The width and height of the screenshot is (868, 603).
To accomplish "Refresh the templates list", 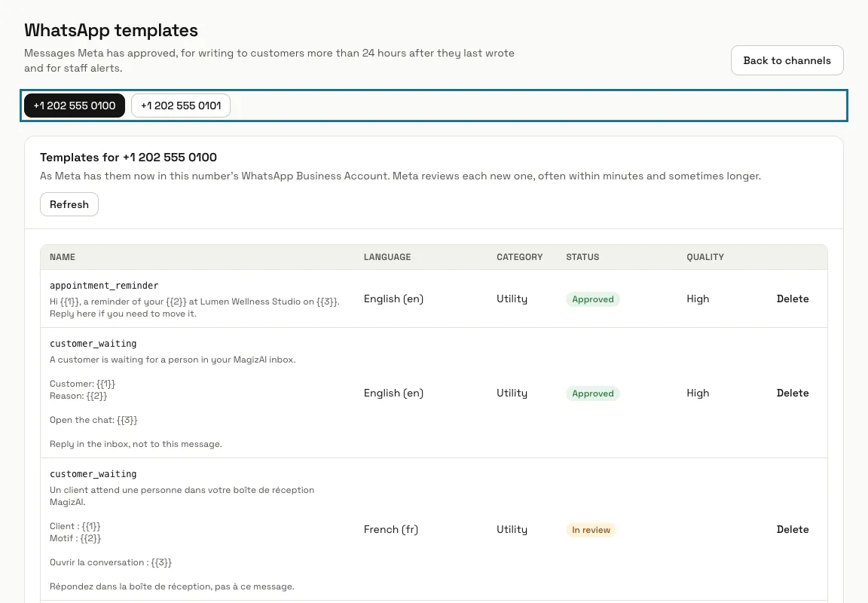I will coord(69,204).
